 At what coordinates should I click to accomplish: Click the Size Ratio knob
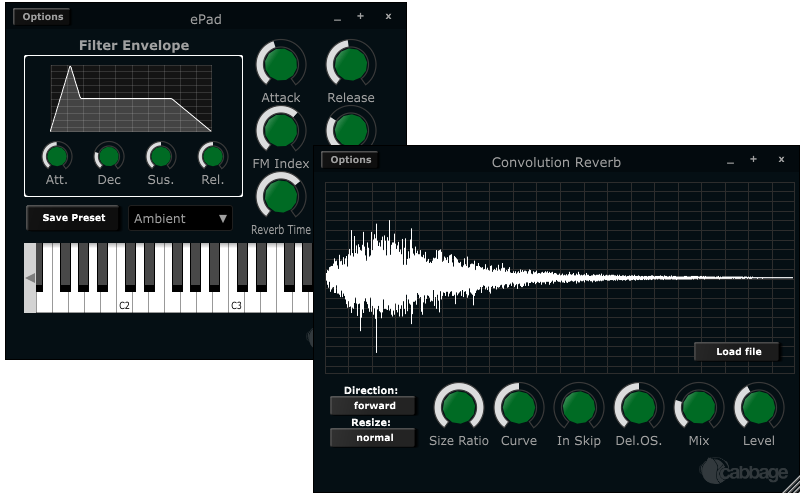click(459, 407)
